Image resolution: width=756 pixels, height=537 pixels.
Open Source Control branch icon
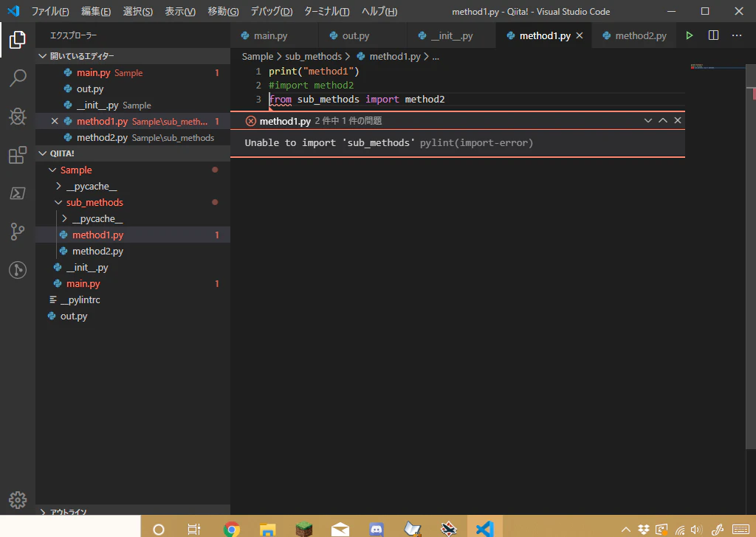click(18, 232)
